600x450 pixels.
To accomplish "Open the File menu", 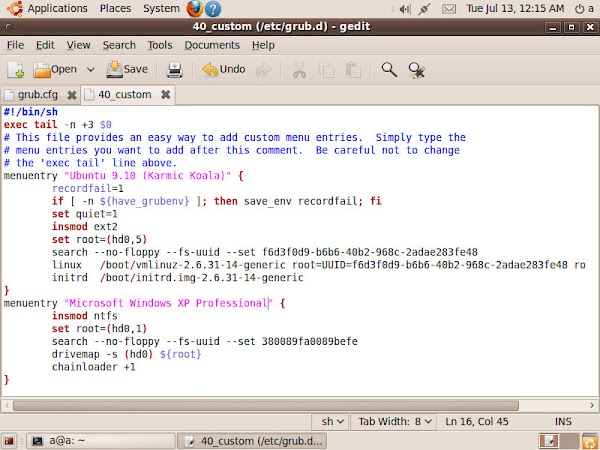I will point(15,45).
